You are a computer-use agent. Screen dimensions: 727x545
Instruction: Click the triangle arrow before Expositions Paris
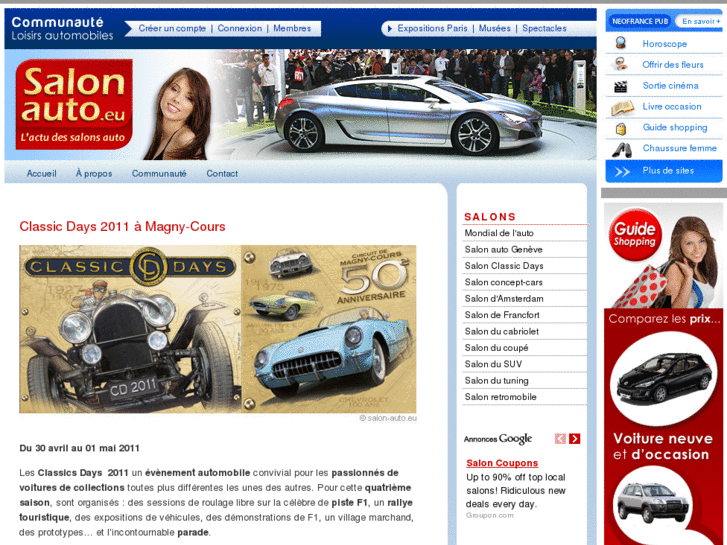click(389, 29)
